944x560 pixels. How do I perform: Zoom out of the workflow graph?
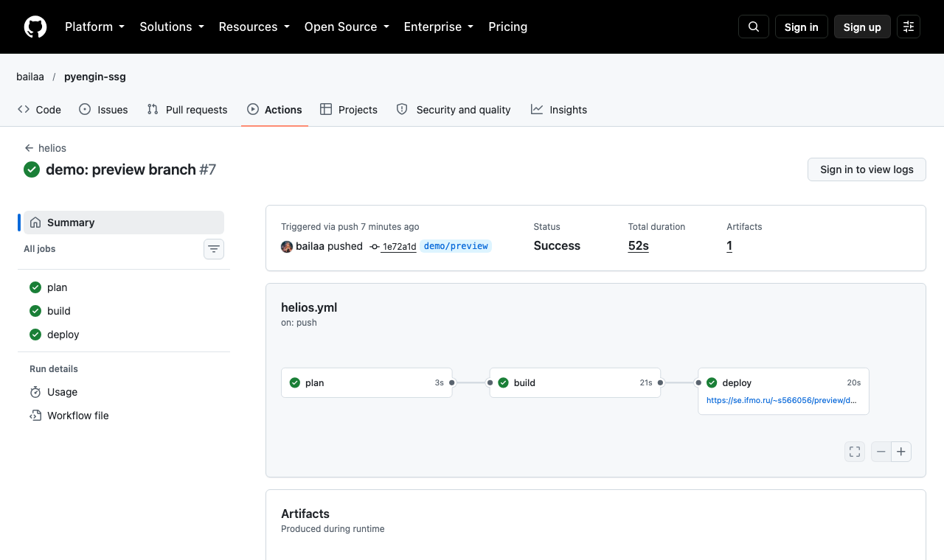point(881,452)
